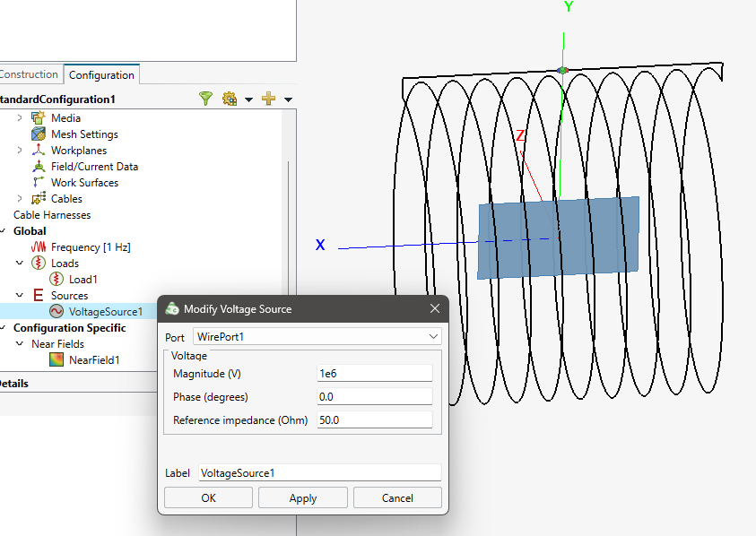
Task: Click the Field/Current Data icon
Action: pyautogui.click(x=38, y=167)
